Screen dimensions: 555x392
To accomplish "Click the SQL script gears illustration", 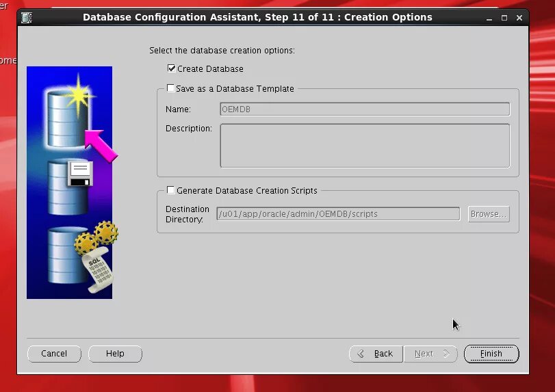I will [x=83, y=257].
